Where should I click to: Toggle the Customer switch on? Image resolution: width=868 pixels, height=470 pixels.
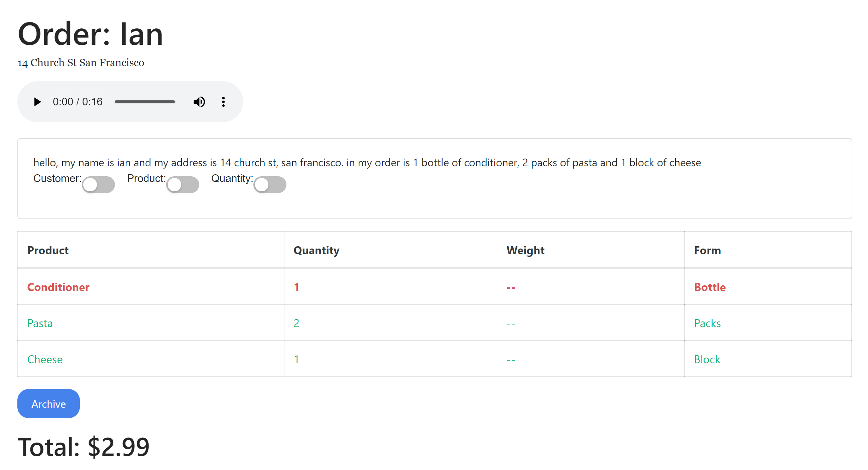click(98, 185)
